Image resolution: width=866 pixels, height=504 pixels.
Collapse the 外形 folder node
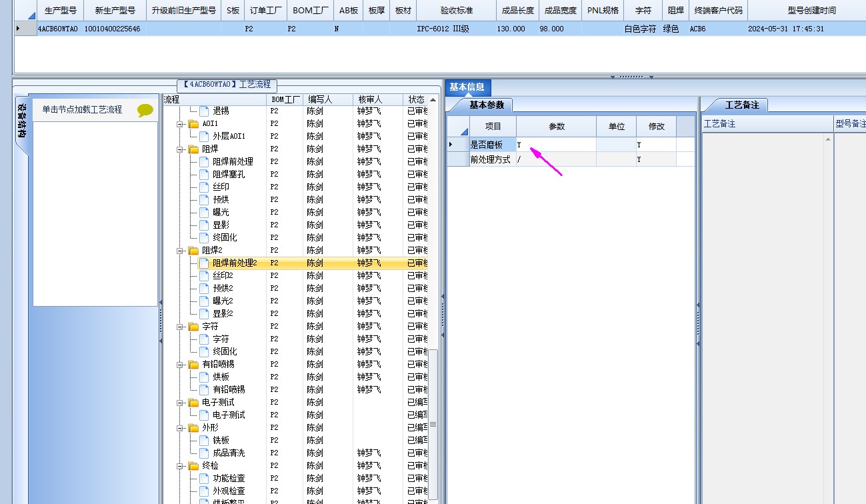(180, 428)
